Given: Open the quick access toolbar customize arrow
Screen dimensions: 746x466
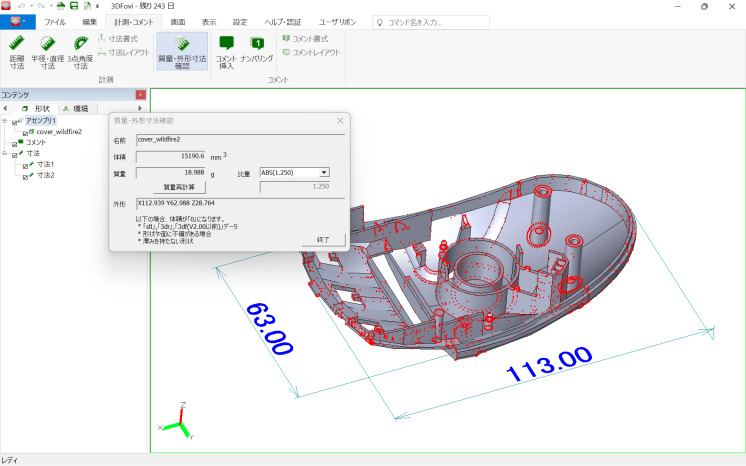Looking at the screenshot, I should (98, 7).
